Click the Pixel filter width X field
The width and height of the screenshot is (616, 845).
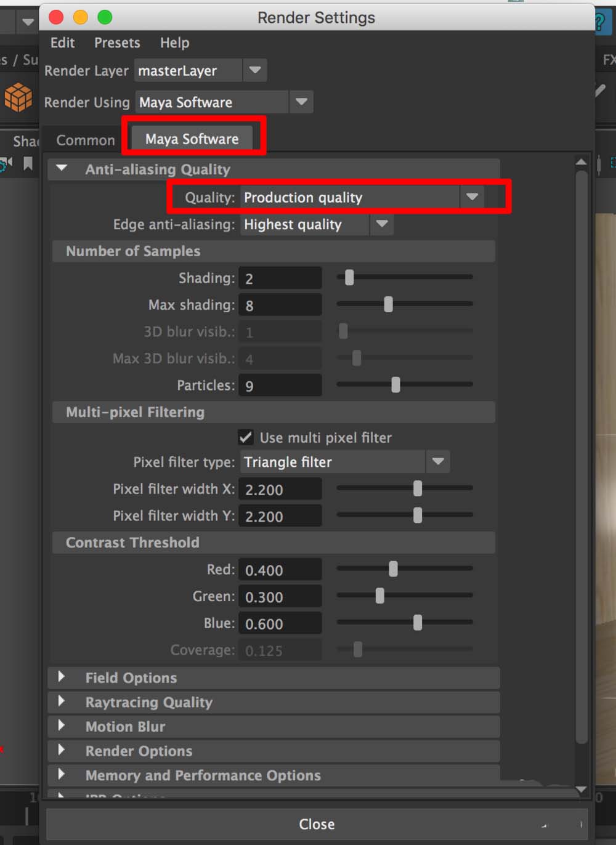(x=280, y=489)
